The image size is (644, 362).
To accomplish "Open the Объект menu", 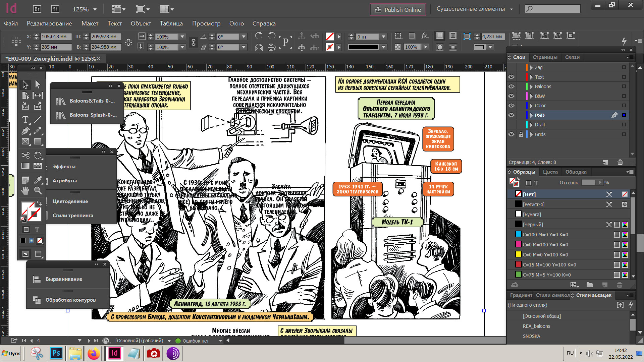I will coord(141,23).
